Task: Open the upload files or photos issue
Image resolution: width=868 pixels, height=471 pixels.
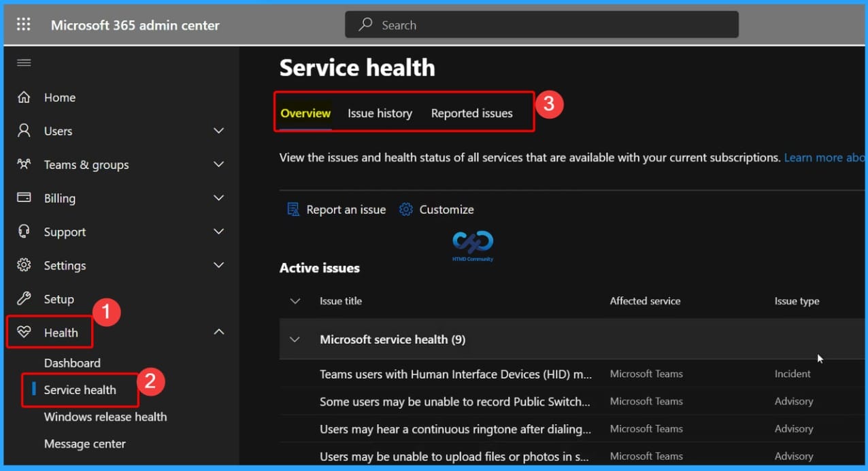Action: tap(455, 456)
